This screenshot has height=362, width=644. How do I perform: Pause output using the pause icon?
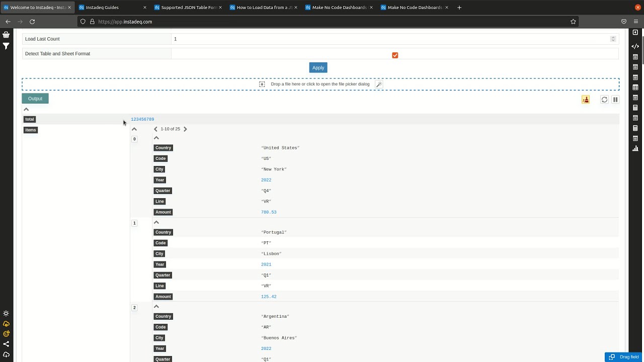(615, 100)
